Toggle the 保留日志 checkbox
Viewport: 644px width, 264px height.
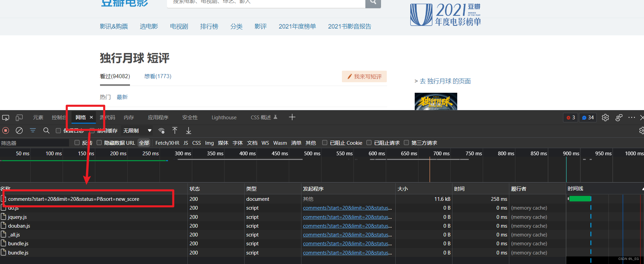tap(58, 130)
